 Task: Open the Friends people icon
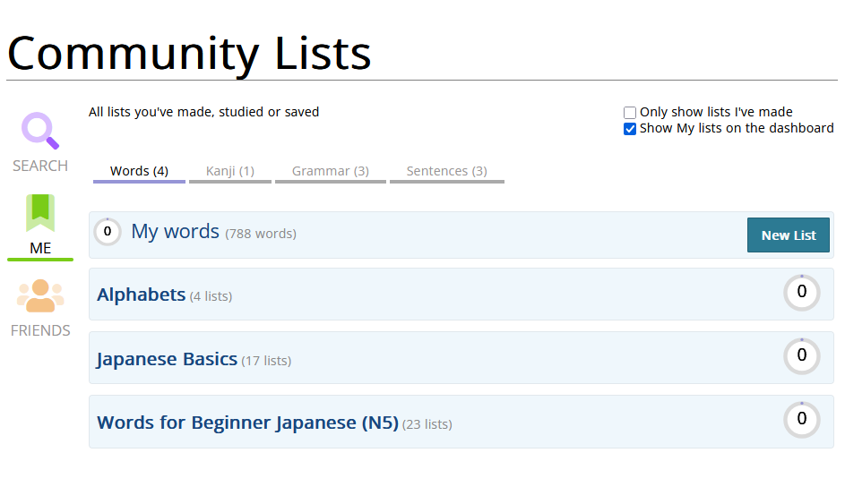(40, 295)
